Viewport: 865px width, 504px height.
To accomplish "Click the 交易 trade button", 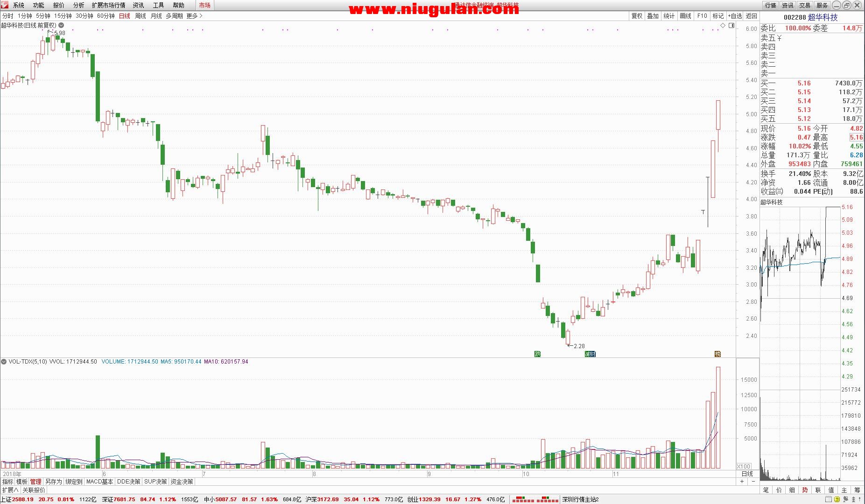I will 805,5.
